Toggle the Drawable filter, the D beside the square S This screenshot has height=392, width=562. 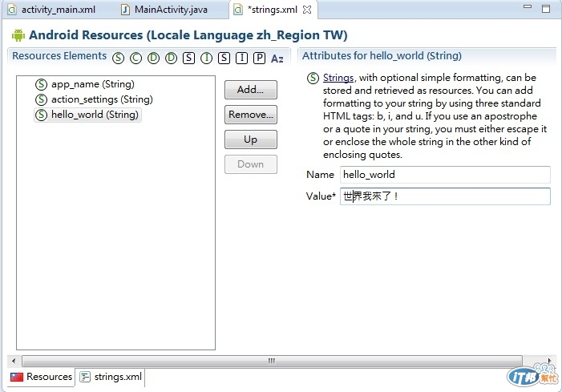(172, 58)
